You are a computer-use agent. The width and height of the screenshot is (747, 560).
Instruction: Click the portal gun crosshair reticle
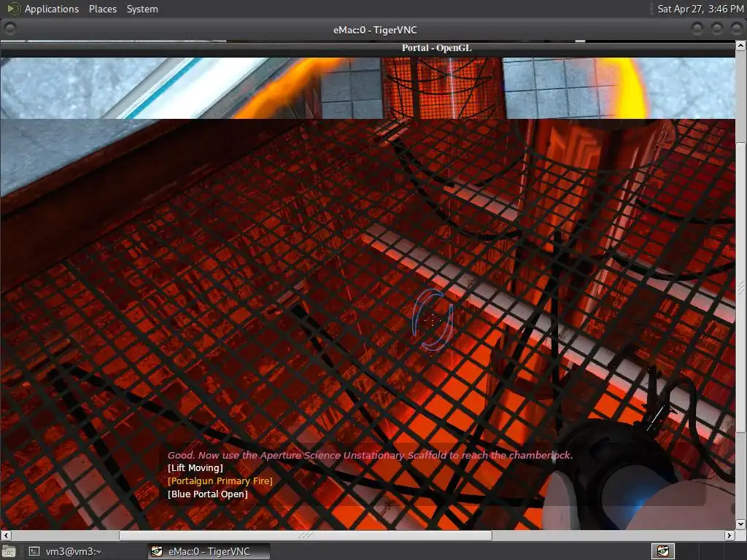pyautogui.click(x=432, y=319)
